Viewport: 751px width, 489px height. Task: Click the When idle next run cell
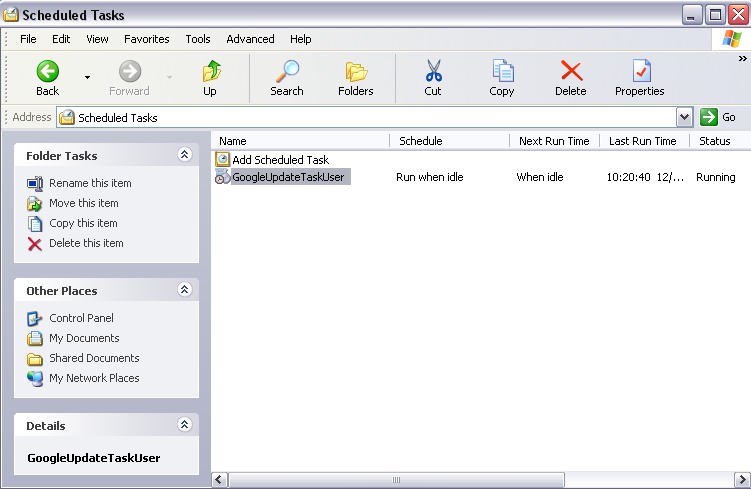pos(540,177)
